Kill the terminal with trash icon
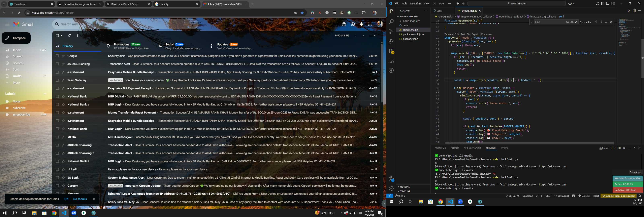Image resolution: width=644 pixels, height=217 pixels. (x=624, y=148)
